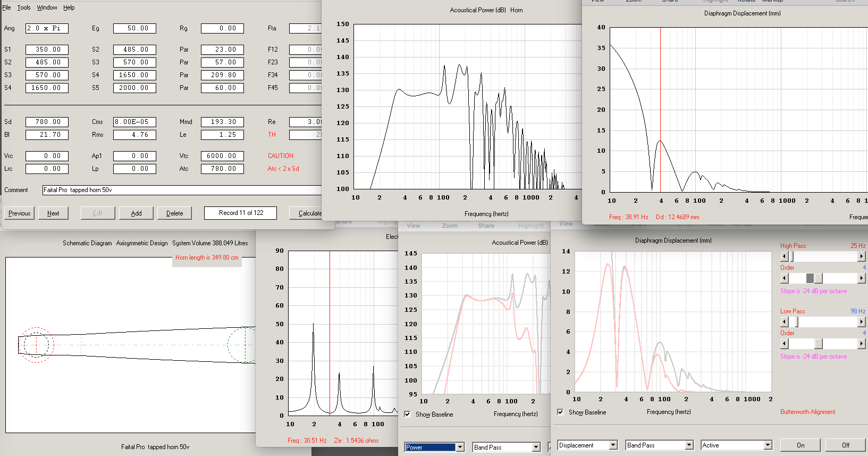Click the High Pass frequency slider thumb
The height and width of the screenshot is (456, 868).
pyautogui.click(x=791, y=256)
